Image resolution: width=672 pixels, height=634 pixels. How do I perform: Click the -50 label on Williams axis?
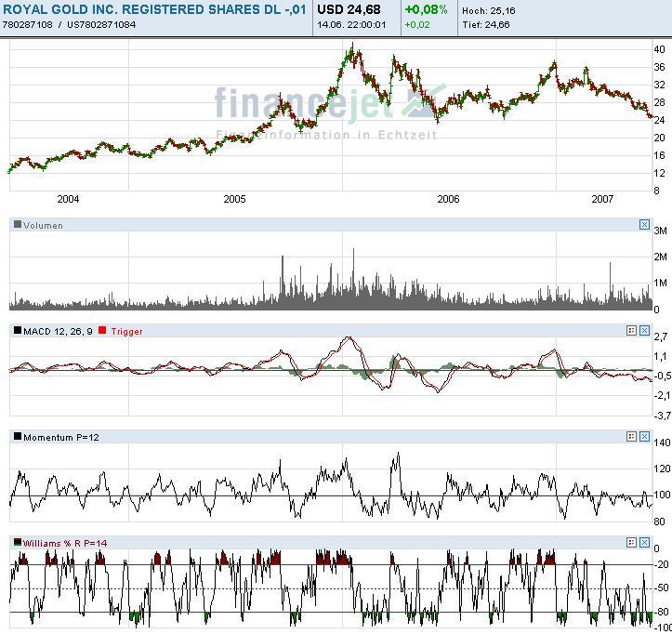(662, 588)
